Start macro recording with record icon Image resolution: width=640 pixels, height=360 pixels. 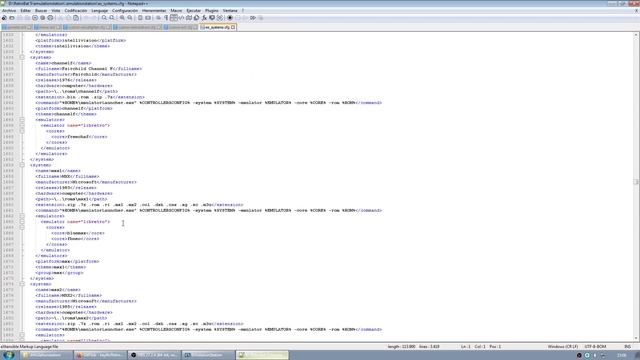point(230,18)
